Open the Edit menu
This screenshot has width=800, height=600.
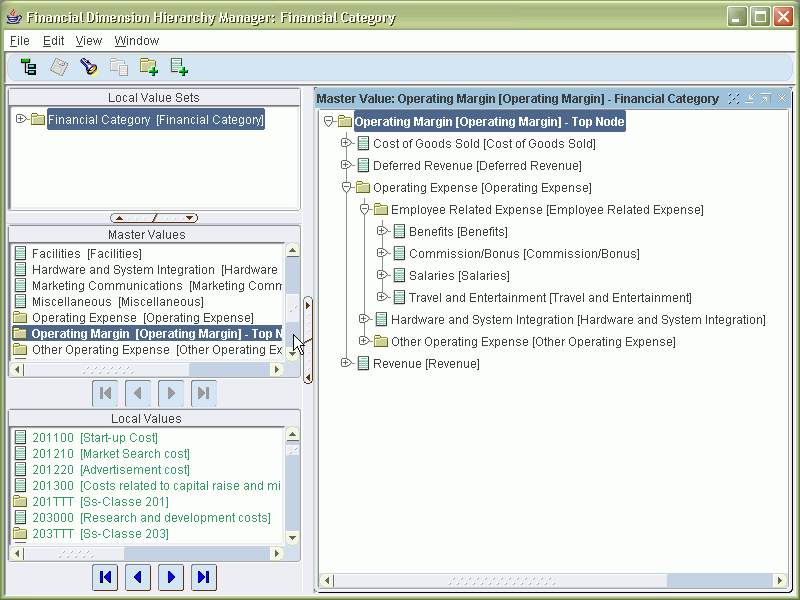54,41
